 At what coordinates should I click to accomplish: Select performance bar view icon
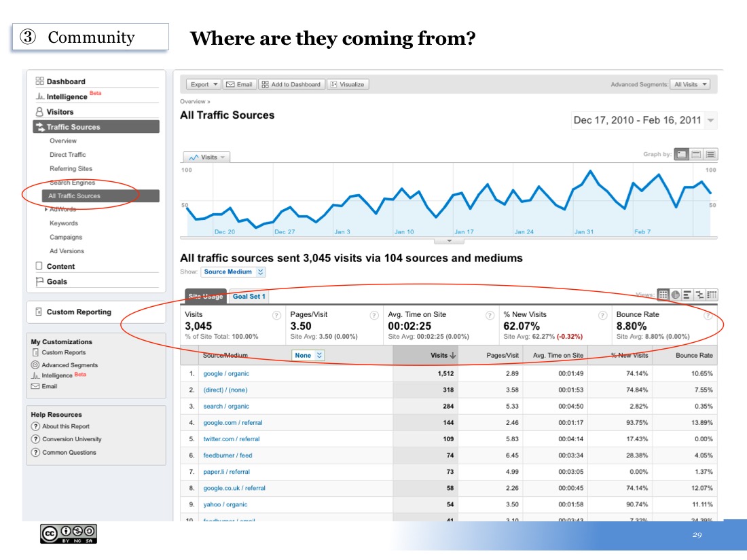[687, 295]
